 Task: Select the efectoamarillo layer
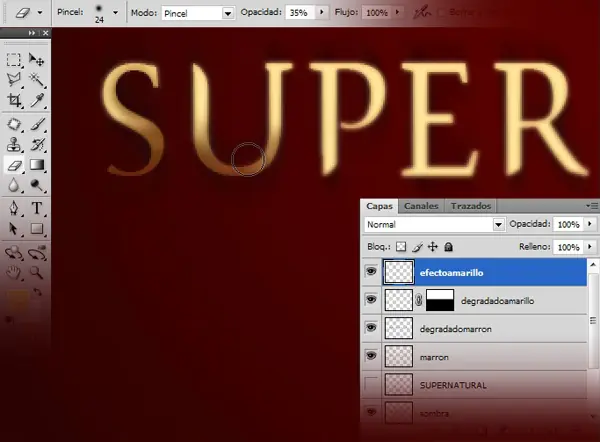[484, 272]
